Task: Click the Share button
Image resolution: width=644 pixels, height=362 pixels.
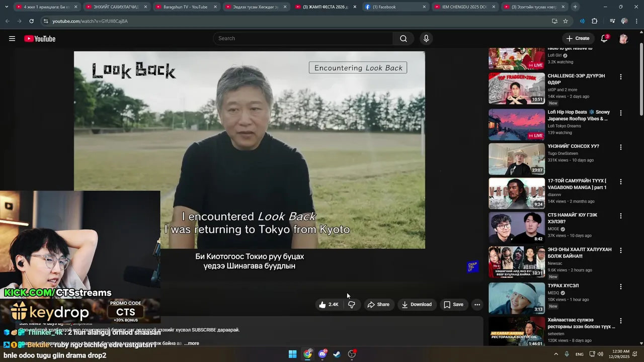Action: point(378,305)
